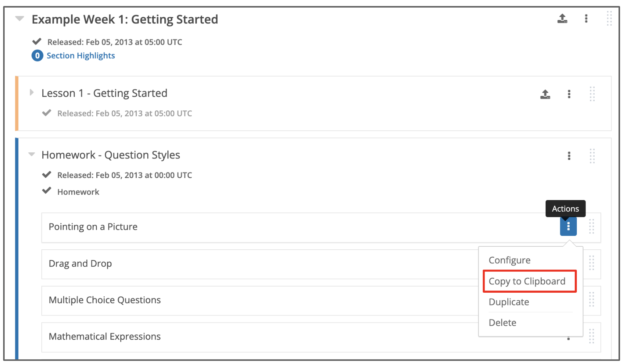Click blue Actions button for Pointing on a Picture
The width and height of the screenshot is (625, 364).
568,227
